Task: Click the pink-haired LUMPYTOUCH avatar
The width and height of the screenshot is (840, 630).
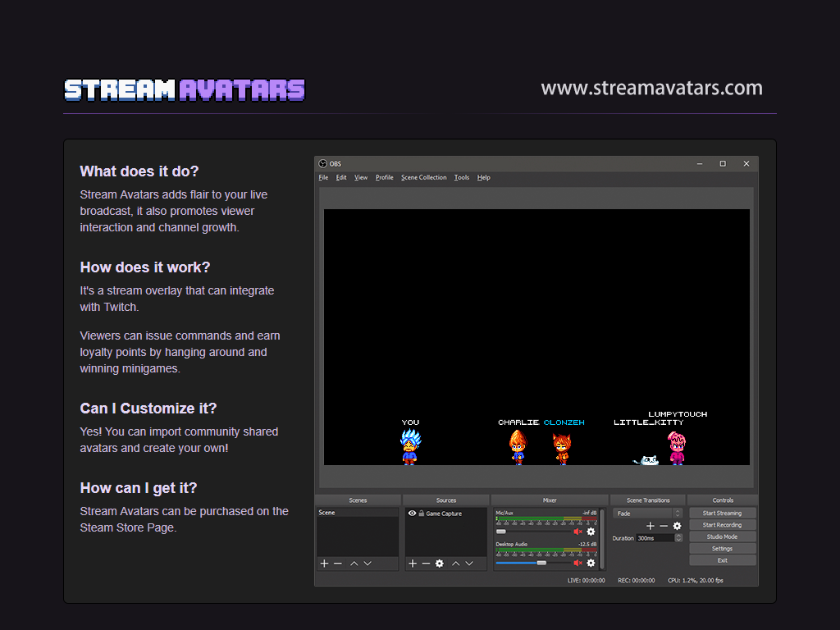Action: point(677,449)
